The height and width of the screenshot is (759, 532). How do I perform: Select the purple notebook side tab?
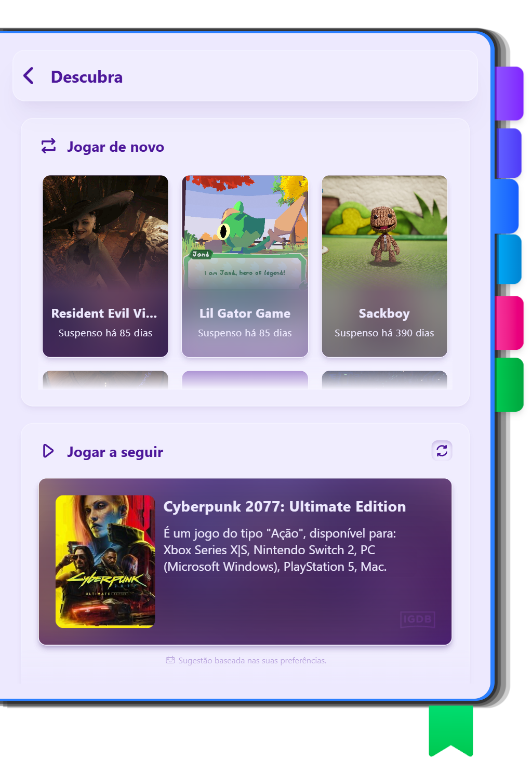tap(509, 94)
